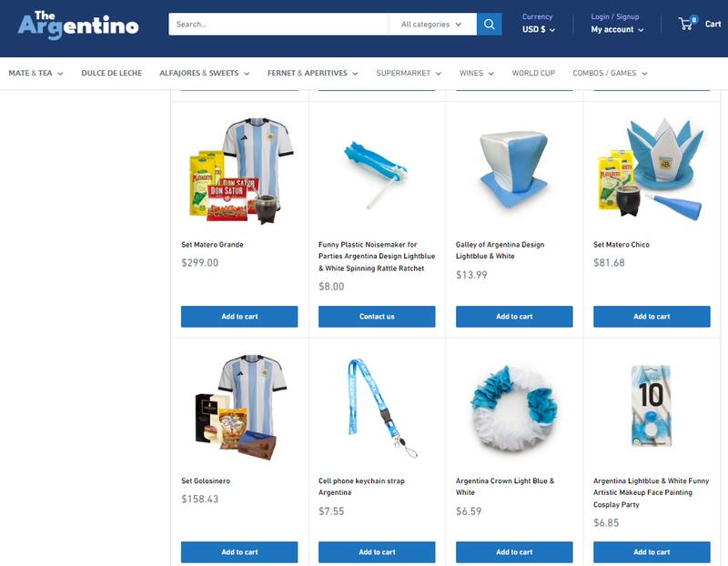Click the magnifying glass search icon

pos(489,25)
